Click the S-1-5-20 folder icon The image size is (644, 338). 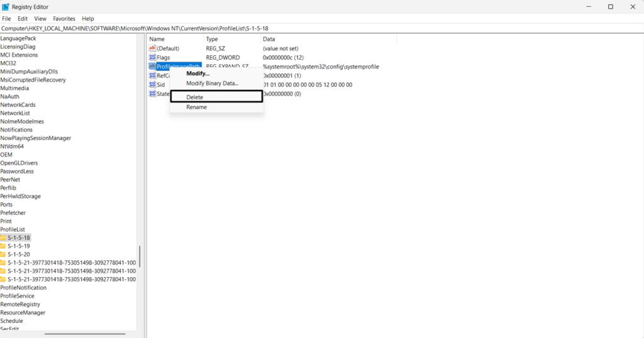click(x=3, y=254)
